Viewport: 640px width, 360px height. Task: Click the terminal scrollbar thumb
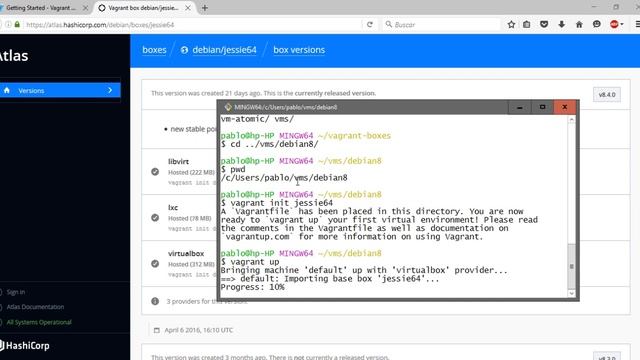tap(571, 266)
